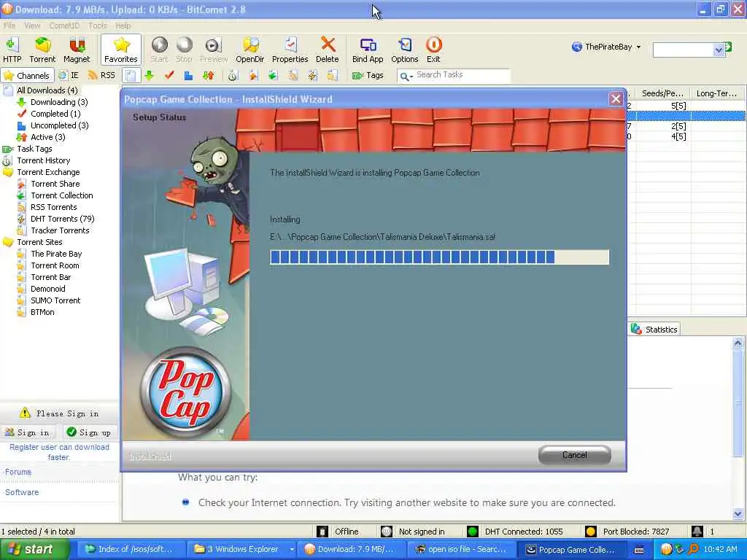Screen dimensions: 747x560
Task: Select All Downloads (4) in tree
Action: click(47, 90)
